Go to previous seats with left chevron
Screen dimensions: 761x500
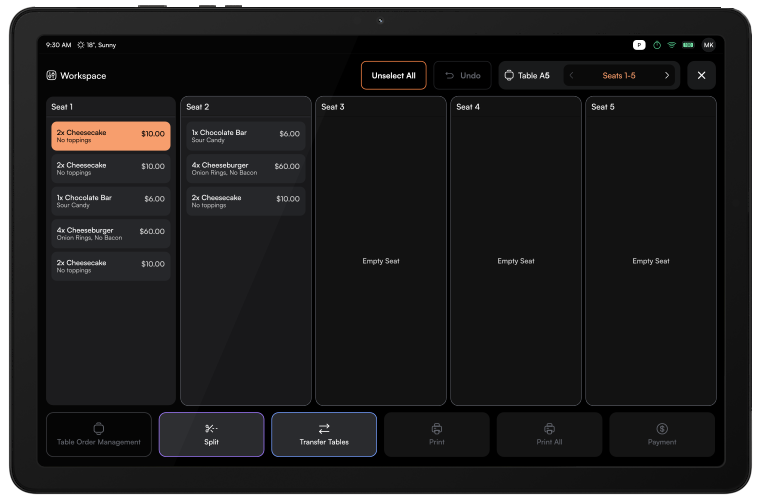click(571, 75)
